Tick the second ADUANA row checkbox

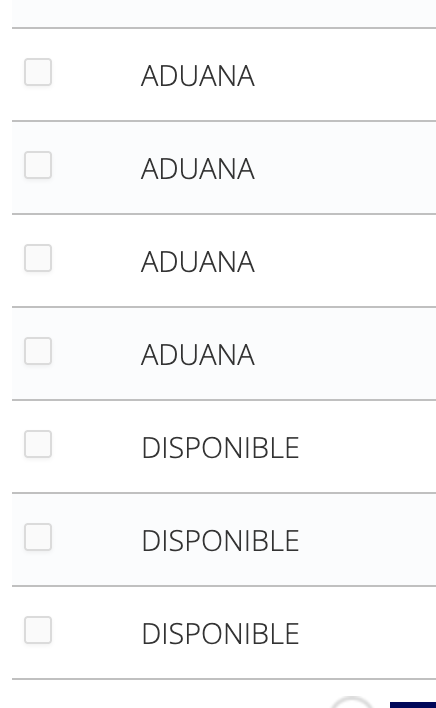pos(38,165)
